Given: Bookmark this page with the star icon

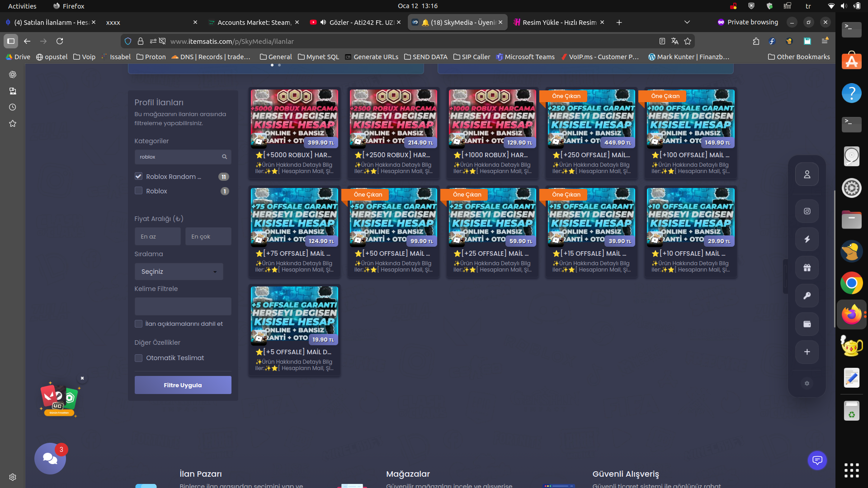Looking at the screenshot, I should [x=688, y=41].
